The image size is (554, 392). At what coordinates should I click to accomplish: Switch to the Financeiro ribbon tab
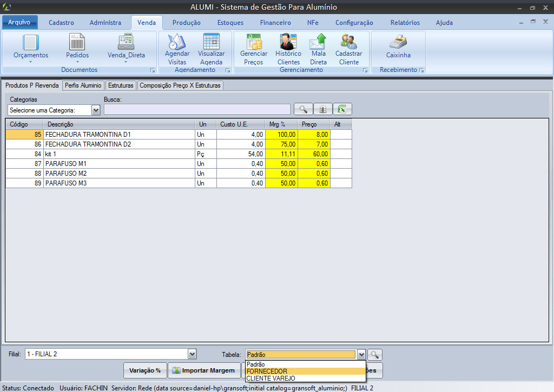[x=275, y=23]
